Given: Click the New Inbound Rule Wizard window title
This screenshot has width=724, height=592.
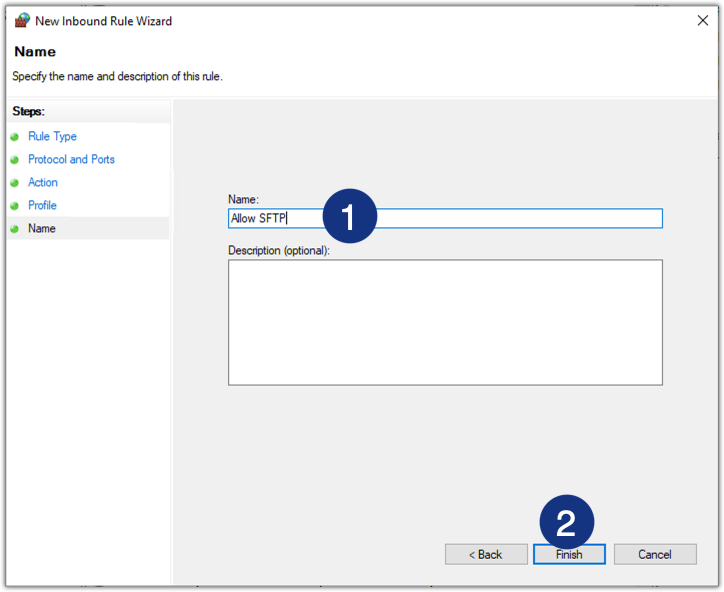Looking at the screenshot, I should pyautogui.click(x=103, y=21).
